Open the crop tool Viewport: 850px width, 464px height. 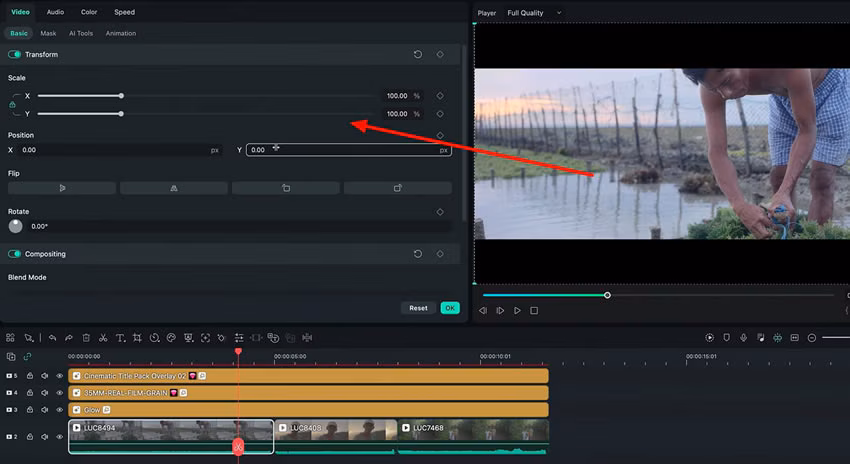click(x=137, y=338)
